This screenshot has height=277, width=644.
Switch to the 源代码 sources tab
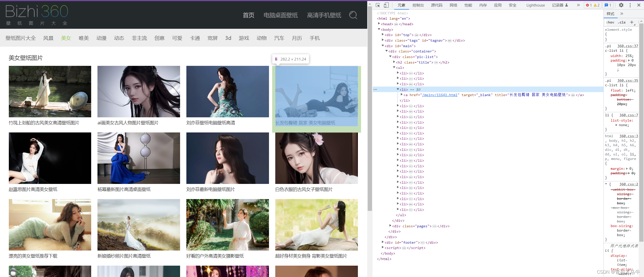tap(436, 5)
